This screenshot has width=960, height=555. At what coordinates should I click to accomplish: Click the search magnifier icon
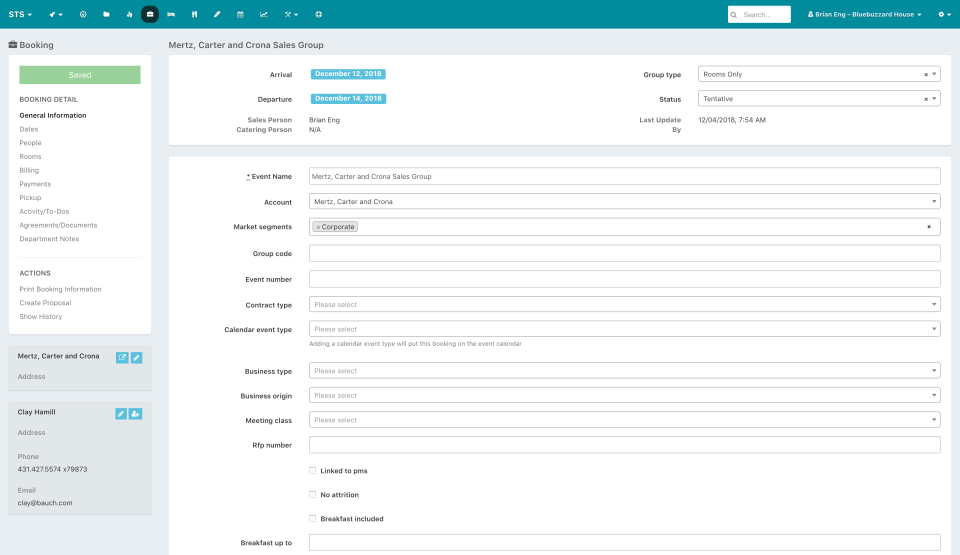(x=733, y=15)
